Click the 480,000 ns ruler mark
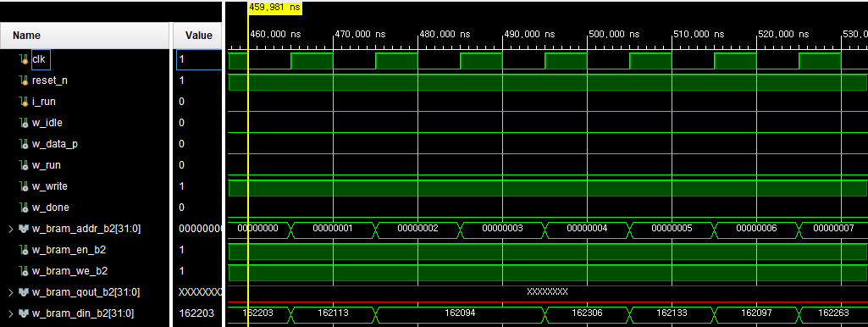 445,35
